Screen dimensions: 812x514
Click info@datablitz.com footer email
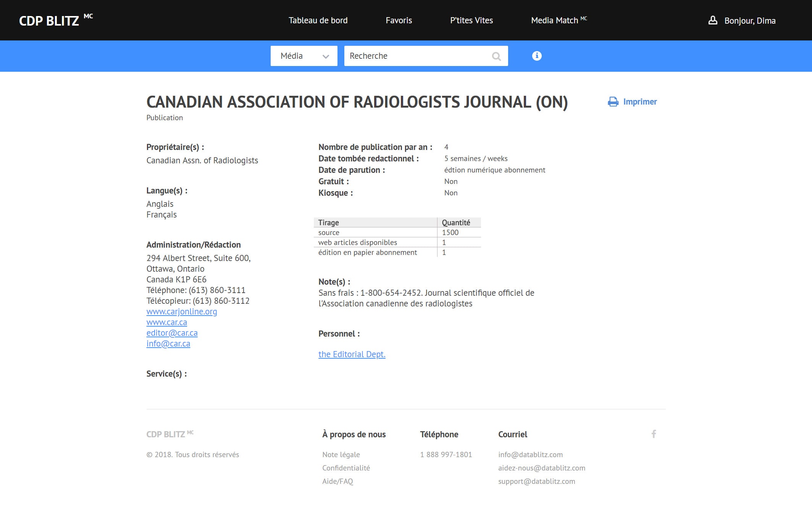530,454
